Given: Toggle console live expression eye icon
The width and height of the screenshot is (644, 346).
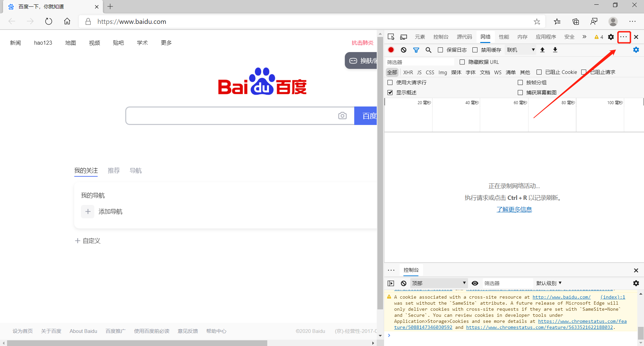Looking at the screenshot, I should click(x=475, y=283).
